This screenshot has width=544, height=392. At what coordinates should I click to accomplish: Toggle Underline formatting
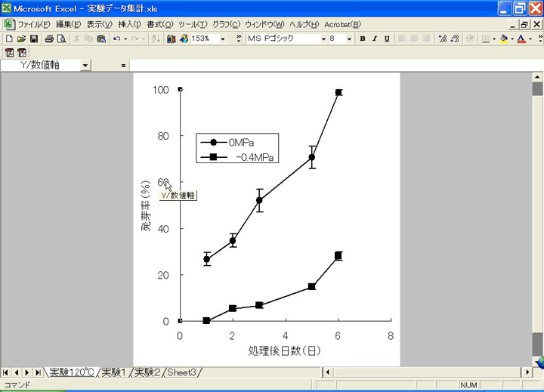click(387, 39)
